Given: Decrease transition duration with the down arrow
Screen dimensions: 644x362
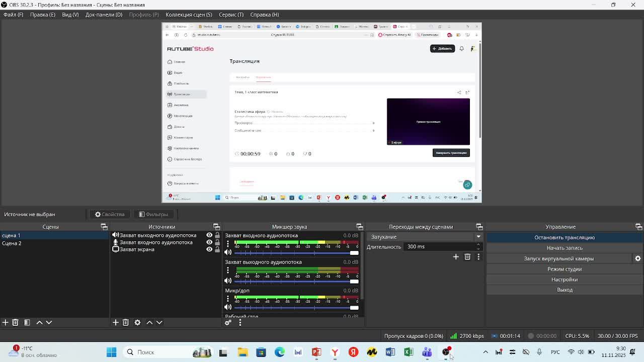Looking at the screenshot, I should (478, 249).
